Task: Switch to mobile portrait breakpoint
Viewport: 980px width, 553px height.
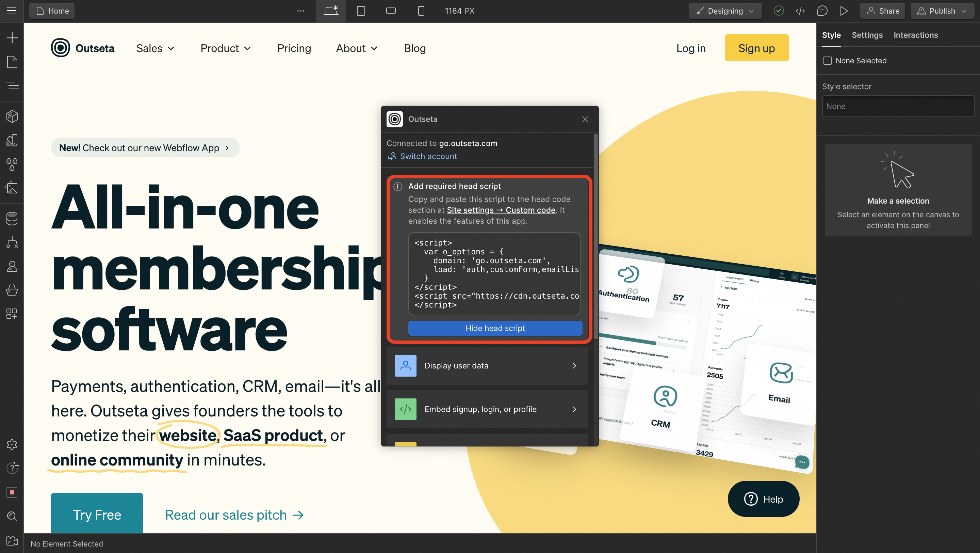Action: pyautogui.click(x=421, y=11)
